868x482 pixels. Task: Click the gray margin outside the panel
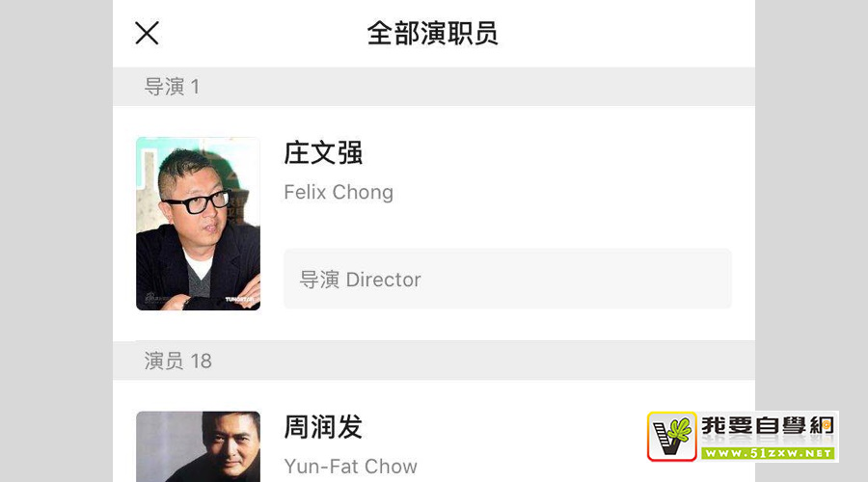pyautogui.click(x=55, y=241)
